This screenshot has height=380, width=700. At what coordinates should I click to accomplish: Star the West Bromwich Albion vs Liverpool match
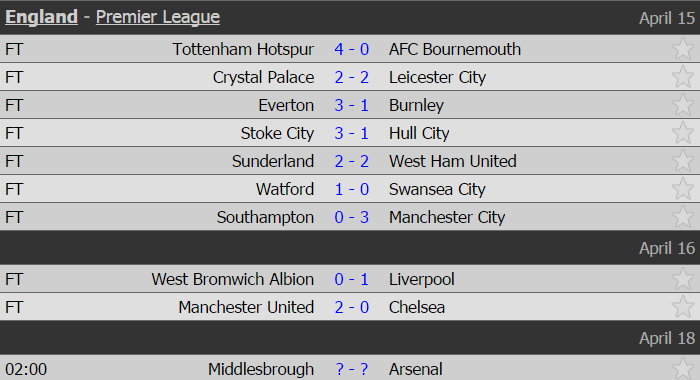pos(683,279)
